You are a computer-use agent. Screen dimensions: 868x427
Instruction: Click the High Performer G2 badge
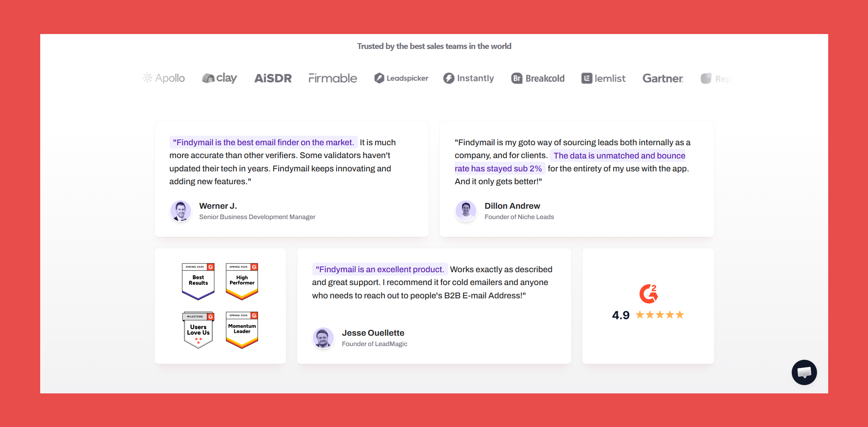(x=242, y=281)
